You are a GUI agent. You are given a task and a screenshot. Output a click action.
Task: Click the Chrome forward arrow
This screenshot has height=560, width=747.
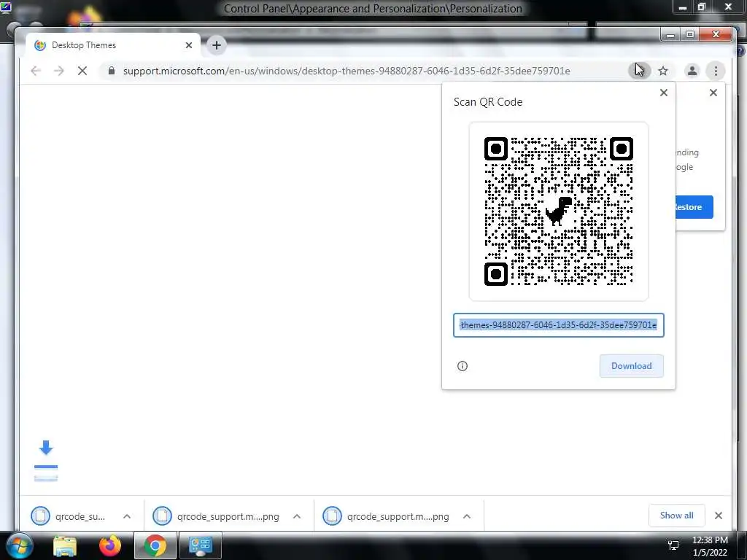pyautogui.click(x=58, y=71)
